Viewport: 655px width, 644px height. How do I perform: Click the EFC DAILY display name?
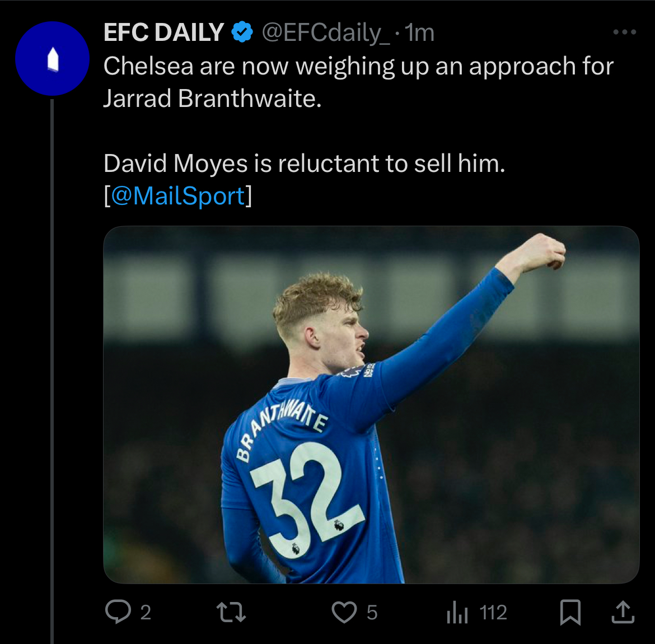163,33
